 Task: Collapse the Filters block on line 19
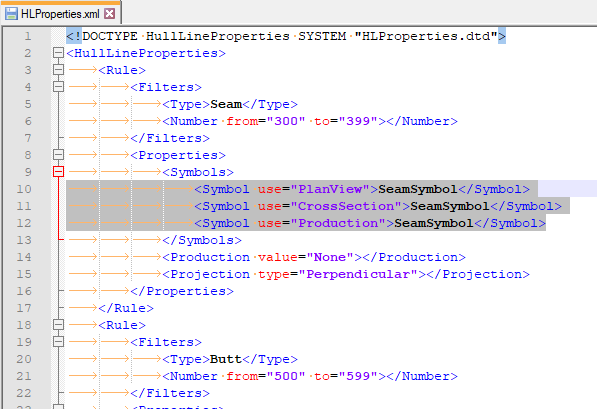click(x=58, y=342)
